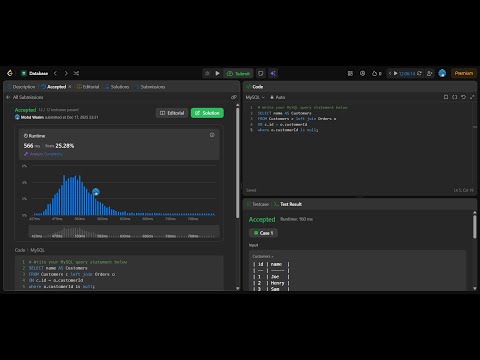Open the profile avatar menu
The width and height of the screenshot is (480, 360).
442,73
